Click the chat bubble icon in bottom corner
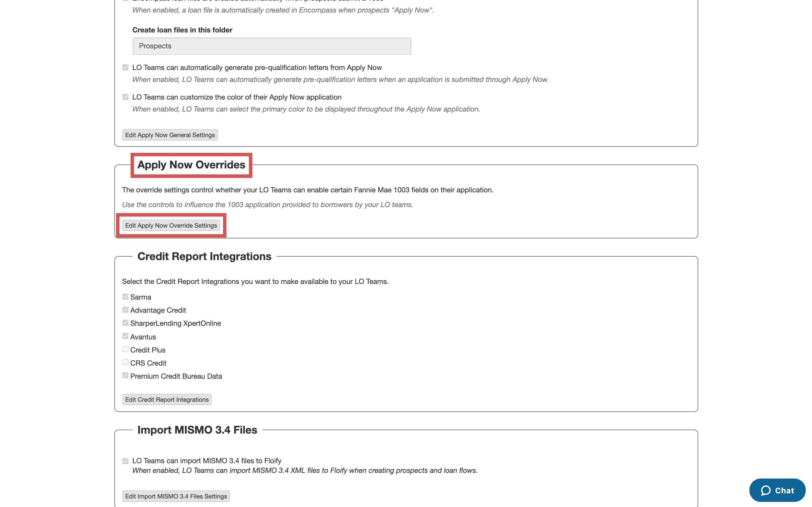The width and height of the screenshot is (812, 507). pyautogui.click(x=766, y=490)
